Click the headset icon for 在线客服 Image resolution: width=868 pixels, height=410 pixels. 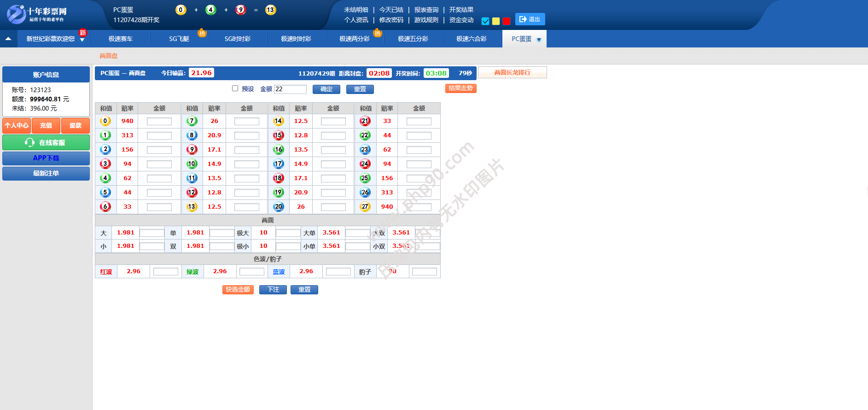click(x=29, y=142)
